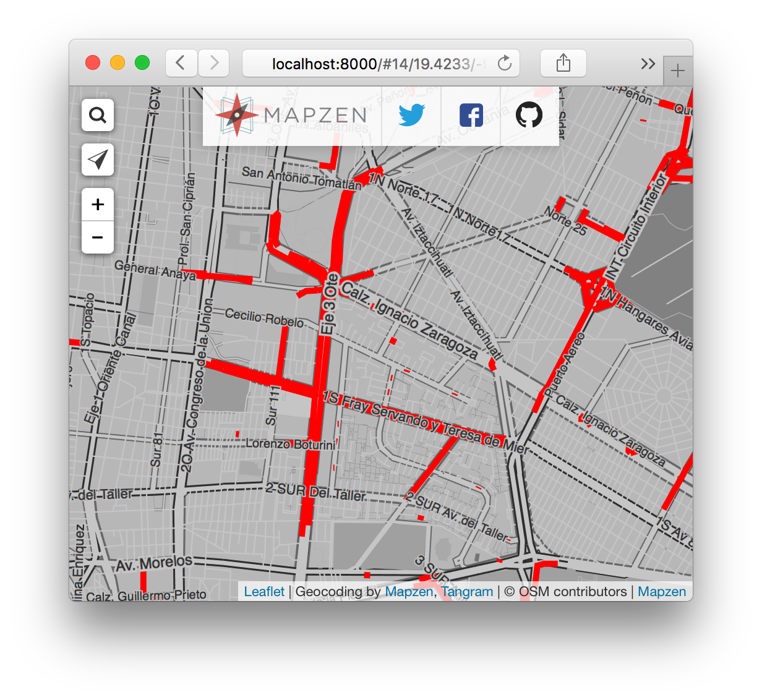Click the Av. Morelos street label
This screenshot has width=762, height=700.
[x=155, y=563]
